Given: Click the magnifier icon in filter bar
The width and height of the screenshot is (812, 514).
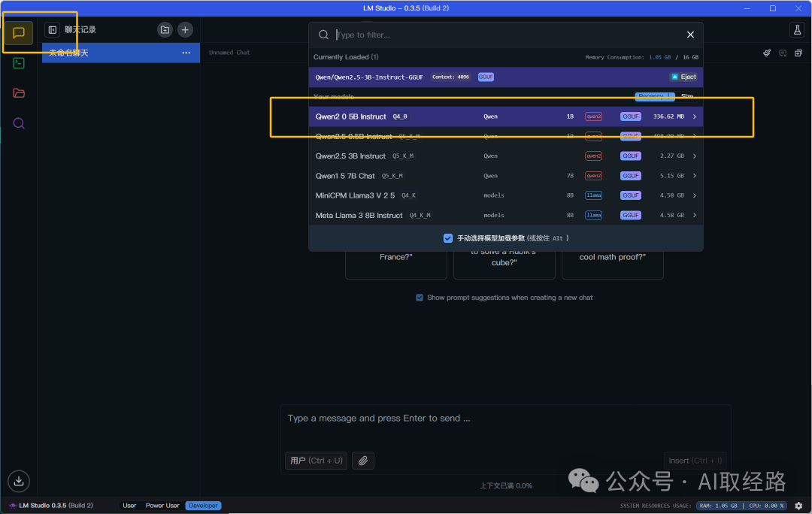Looking at the screenshot, I should tap(323, 35).
